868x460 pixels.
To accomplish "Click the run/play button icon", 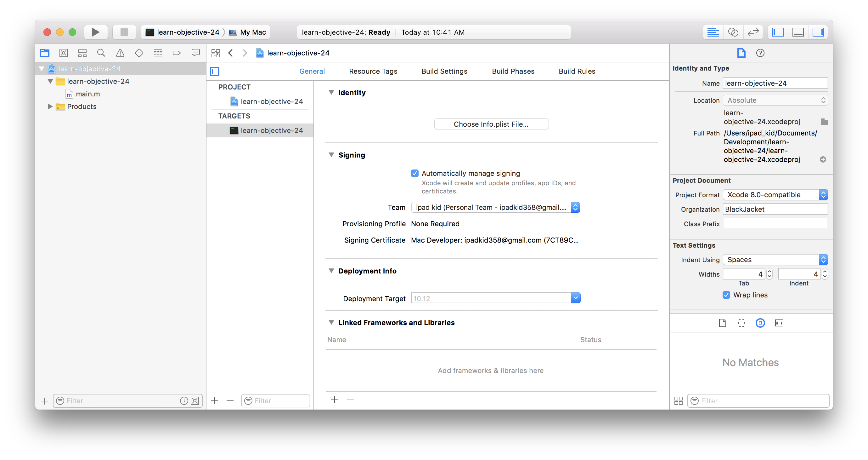I will pyautogui.click(x=94, y=32).
